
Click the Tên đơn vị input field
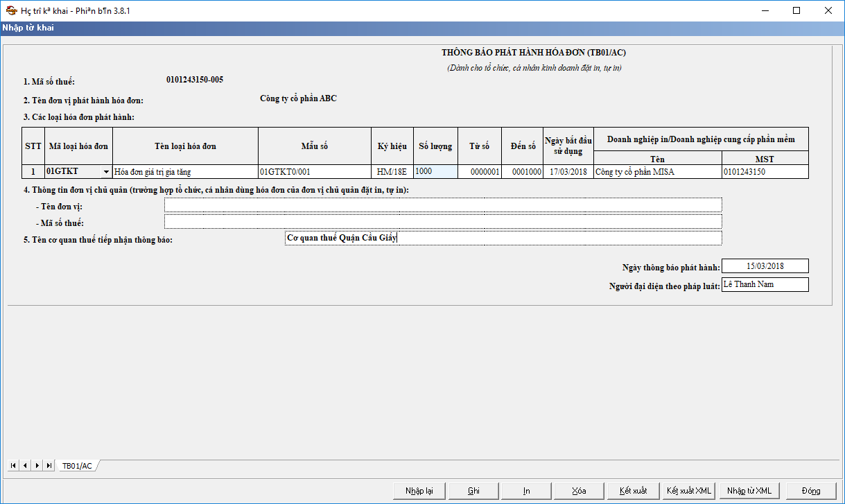pyautogui.click(x=443, y=205)
